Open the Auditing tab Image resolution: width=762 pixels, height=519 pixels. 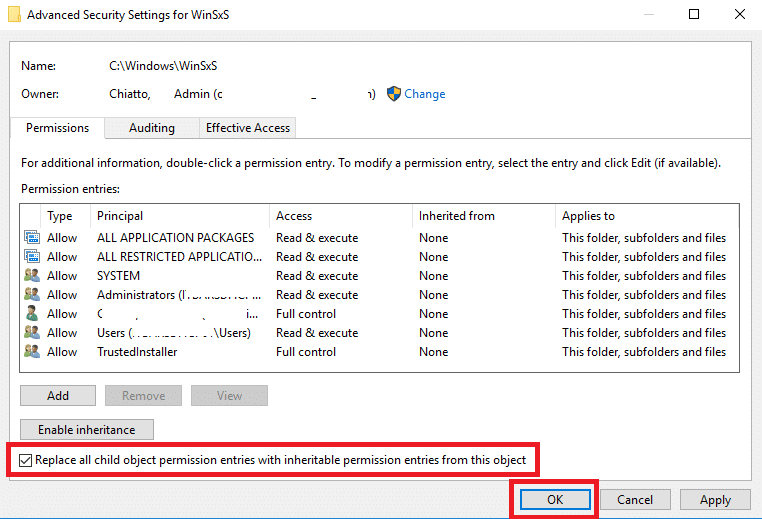click(x=152, y=128)
